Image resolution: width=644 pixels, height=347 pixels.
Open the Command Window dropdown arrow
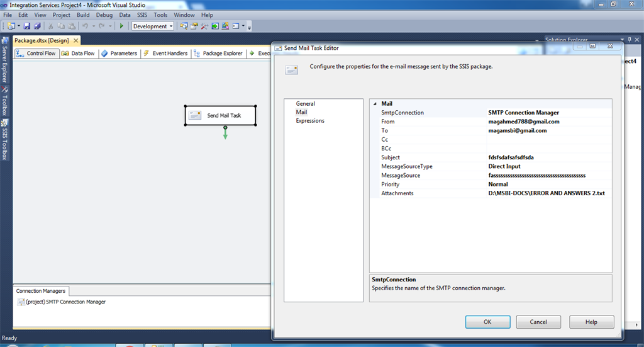point(243,26)
